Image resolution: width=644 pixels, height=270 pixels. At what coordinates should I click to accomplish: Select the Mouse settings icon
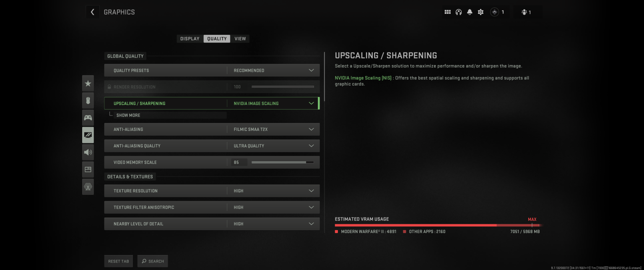[88, 100]
